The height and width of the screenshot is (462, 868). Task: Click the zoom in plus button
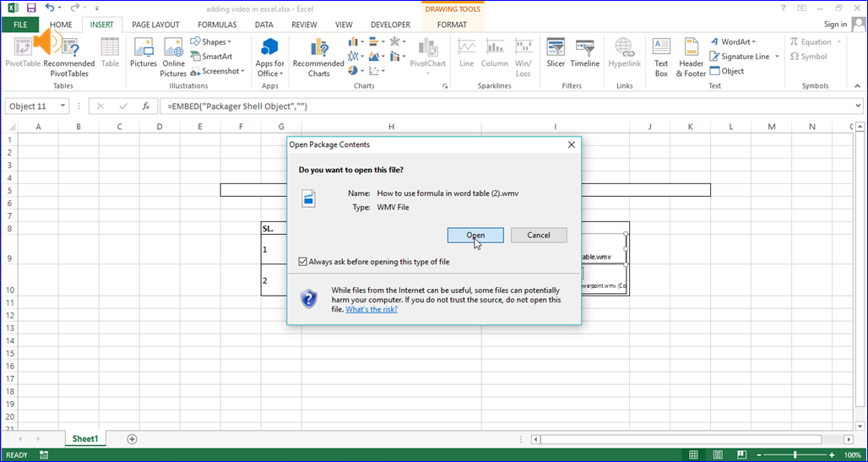[832, 454]
